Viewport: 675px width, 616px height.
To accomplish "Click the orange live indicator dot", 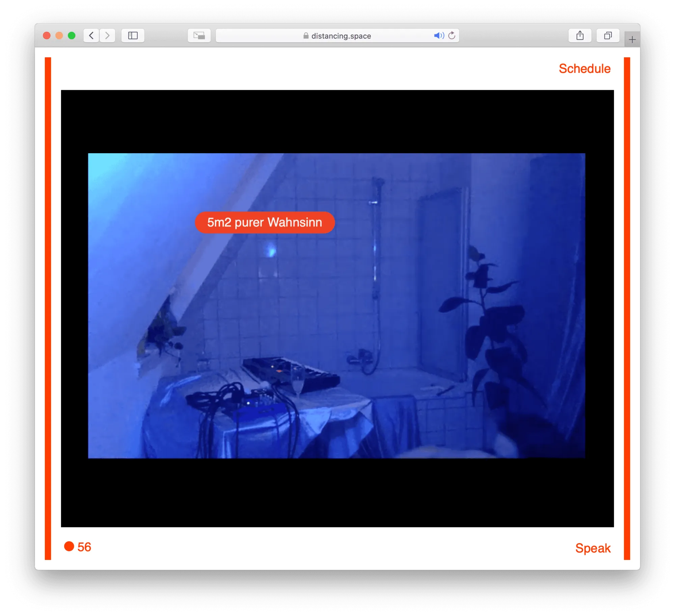I will (x=69, y=546).
